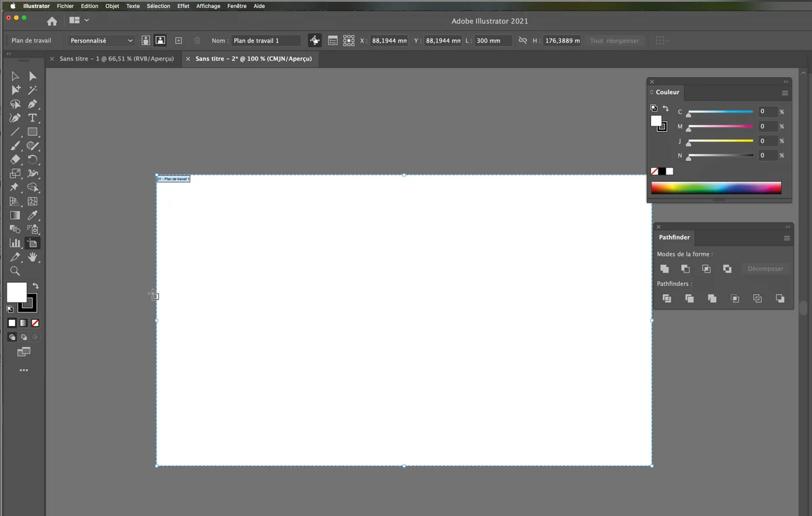Click the Décomposer button

click(765, 268)
